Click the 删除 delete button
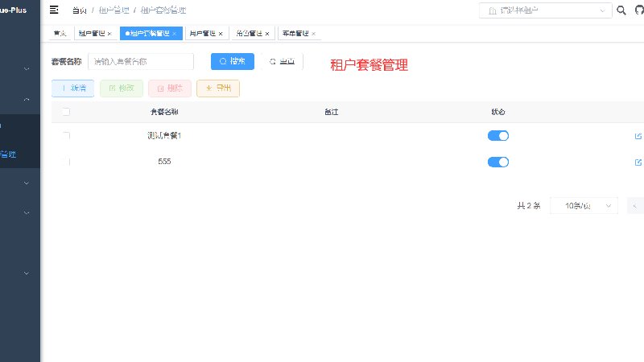This screenshot has height=362, width=644. point(170,88)
